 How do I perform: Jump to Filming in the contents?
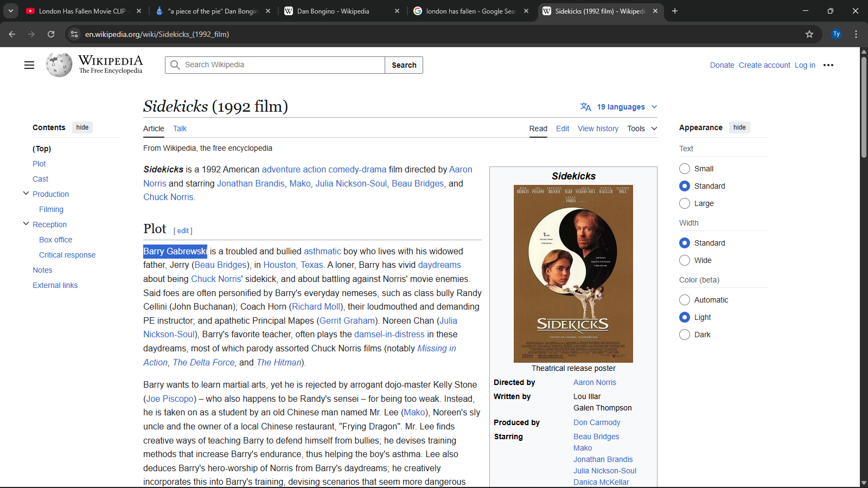51,209
